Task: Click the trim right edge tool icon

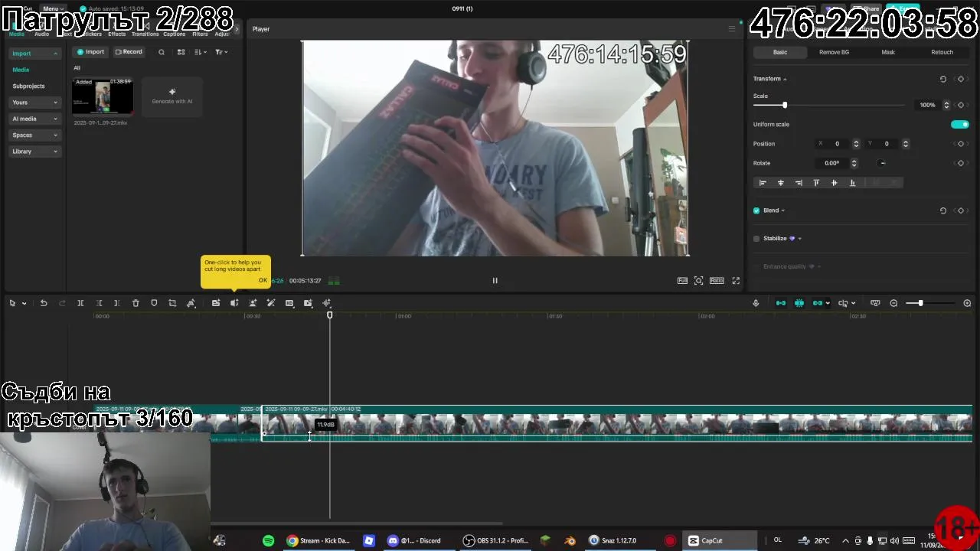Action: coord(117,303)
